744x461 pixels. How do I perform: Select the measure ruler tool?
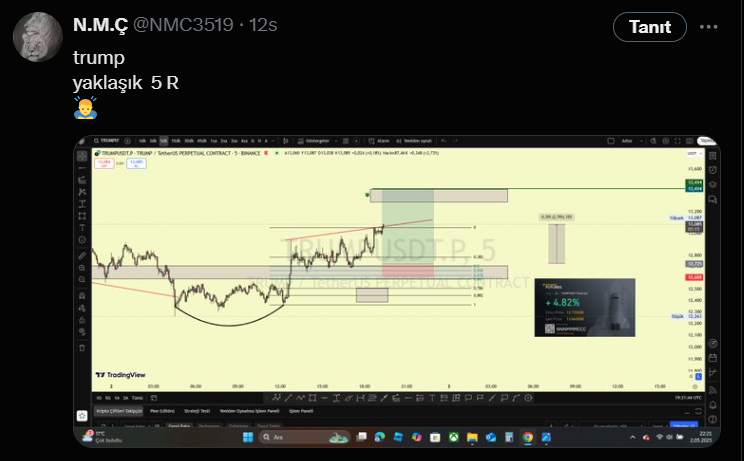(82, 256)
